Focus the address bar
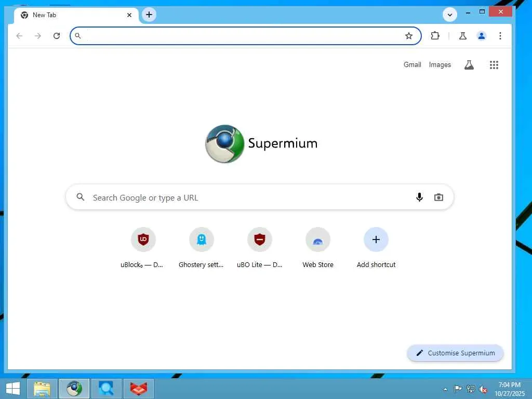 [246, 36]
